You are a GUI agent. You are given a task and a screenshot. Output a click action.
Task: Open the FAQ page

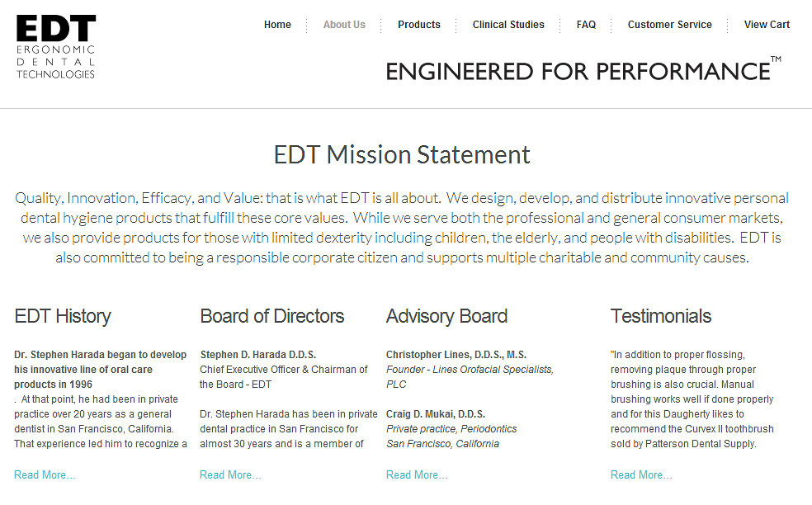pyautogui.click(x=586, y=25)
